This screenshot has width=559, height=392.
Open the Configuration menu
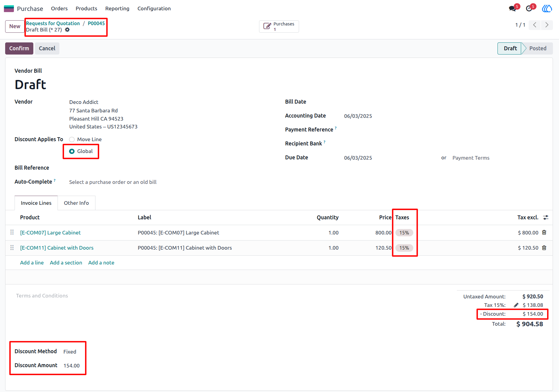point(154,8)
